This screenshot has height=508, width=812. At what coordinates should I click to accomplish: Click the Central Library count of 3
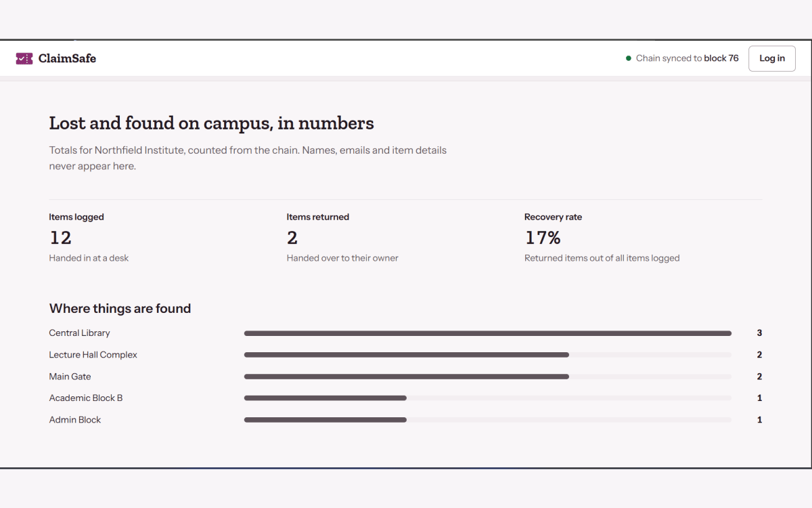click(759, 333)
